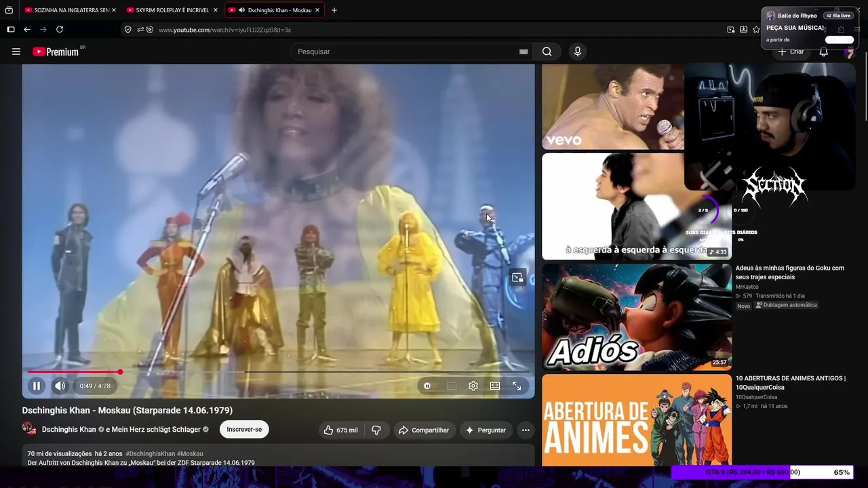Click Compartilhar to share the video
Screen dimensions: 868x488
tap(424, 430)
